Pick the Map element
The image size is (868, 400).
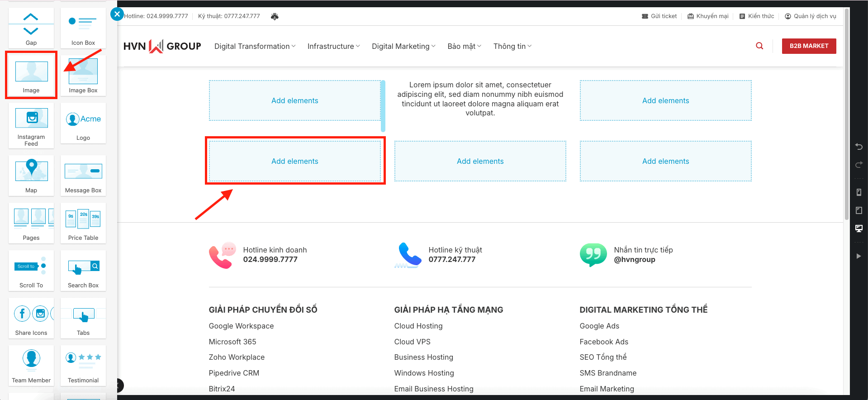click(31, 175)
